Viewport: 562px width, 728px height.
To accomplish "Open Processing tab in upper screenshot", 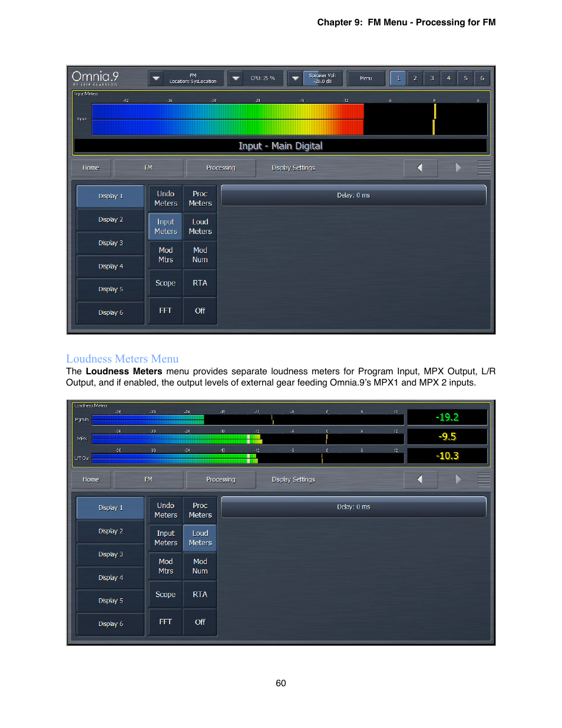I will pos(221,168).
